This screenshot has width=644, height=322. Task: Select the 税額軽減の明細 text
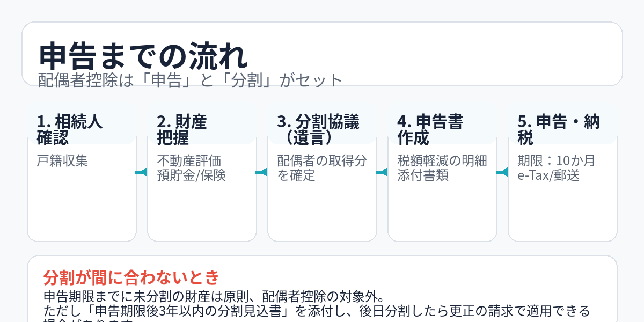point(442,161)
